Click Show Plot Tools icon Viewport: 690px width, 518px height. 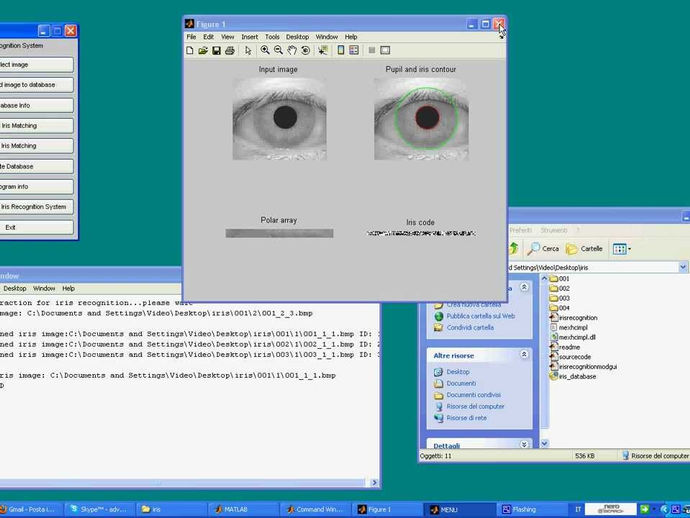pyautogui.click(x=385, y=50)
